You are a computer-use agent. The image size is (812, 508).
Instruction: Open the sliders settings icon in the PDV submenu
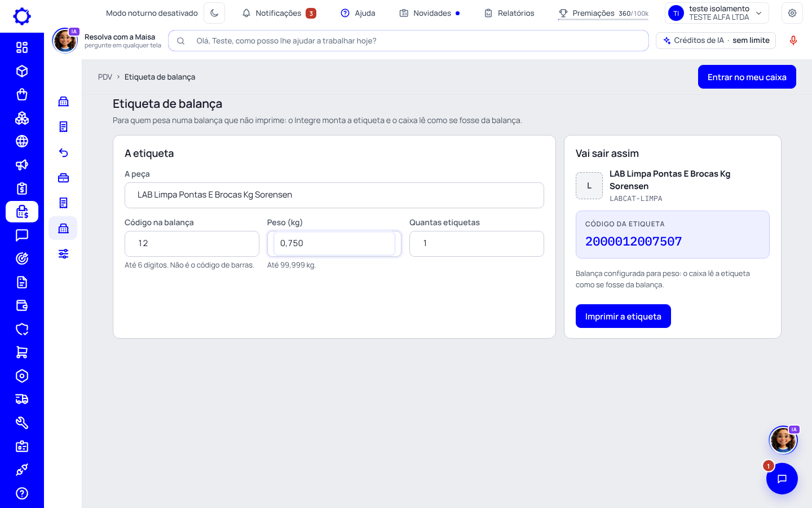[63, 254]
